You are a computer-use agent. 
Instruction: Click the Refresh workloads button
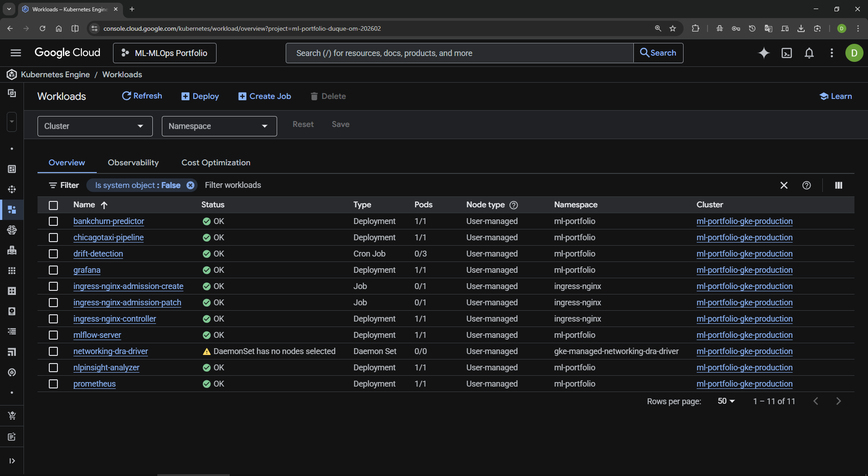(142, 96)
